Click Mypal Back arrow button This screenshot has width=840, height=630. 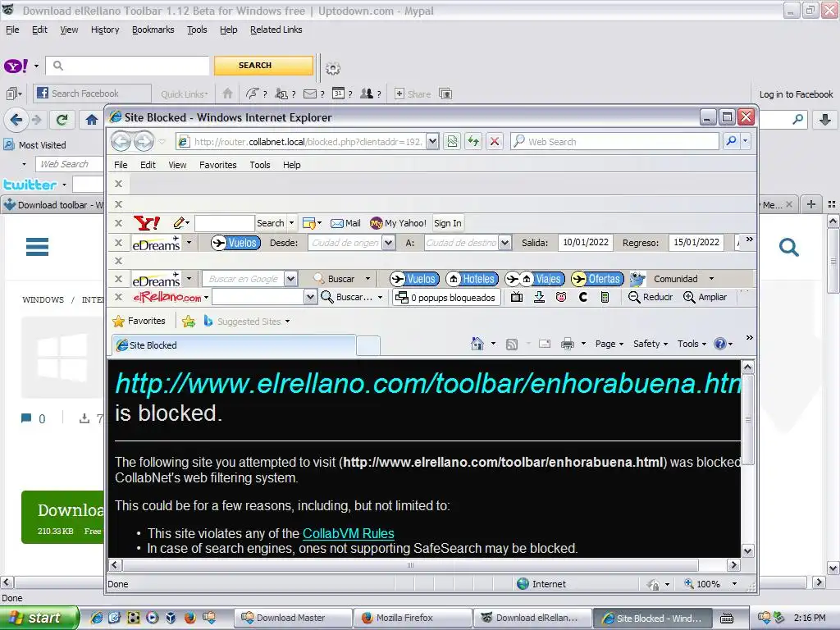16,120
